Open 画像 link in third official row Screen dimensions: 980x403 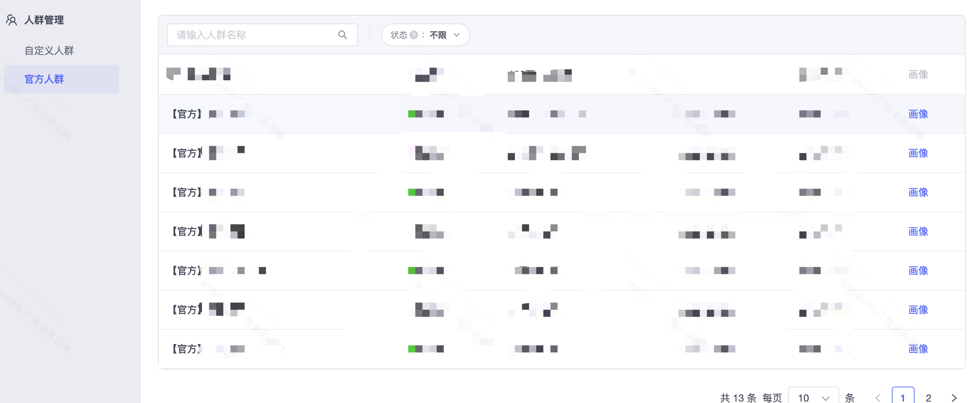(x=918, y=192)
